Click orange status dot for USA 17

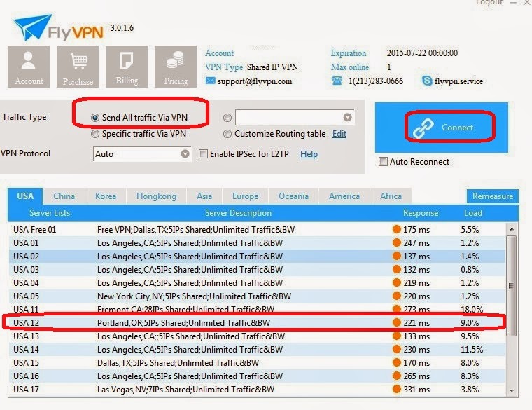pyautogui.click(x=397, y=389)
